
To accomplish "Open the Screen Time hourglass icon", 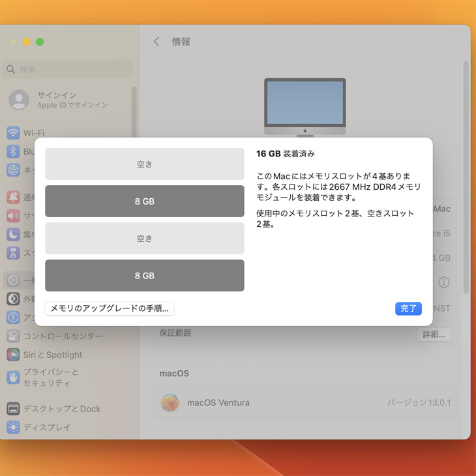I will 13,252.
